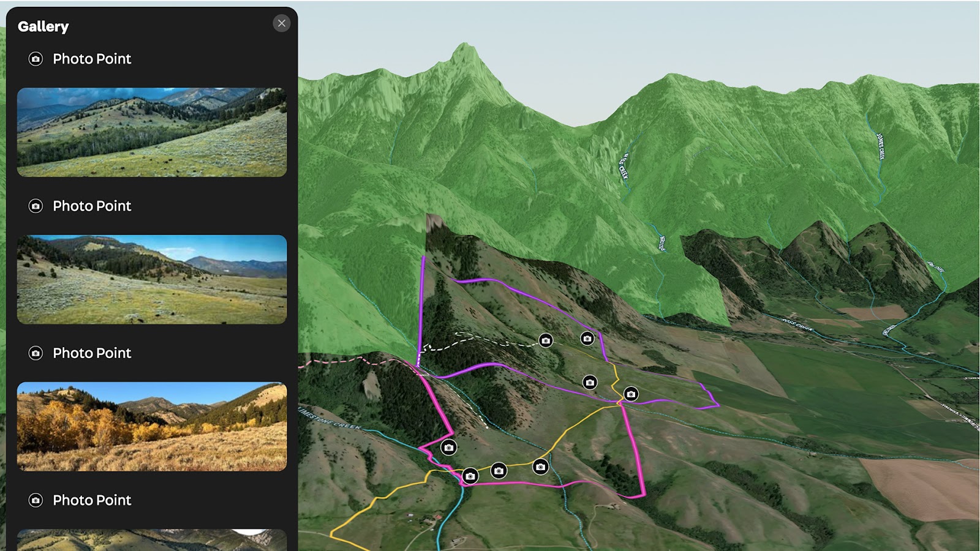Click the Gallery panel title
The height and width of the screenshot is (551, 980).
43,26
